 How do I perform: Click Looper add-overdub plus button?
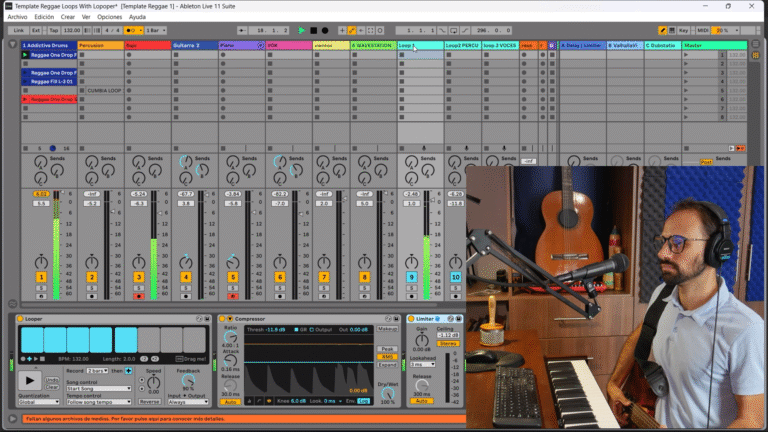[129, 370]
